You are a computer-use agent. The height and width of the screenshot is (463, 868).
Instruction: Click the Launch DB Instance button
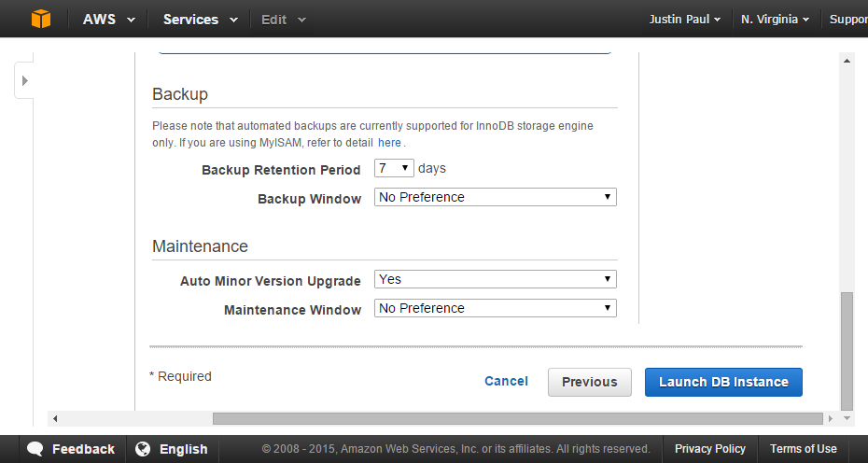pos(723,382)
